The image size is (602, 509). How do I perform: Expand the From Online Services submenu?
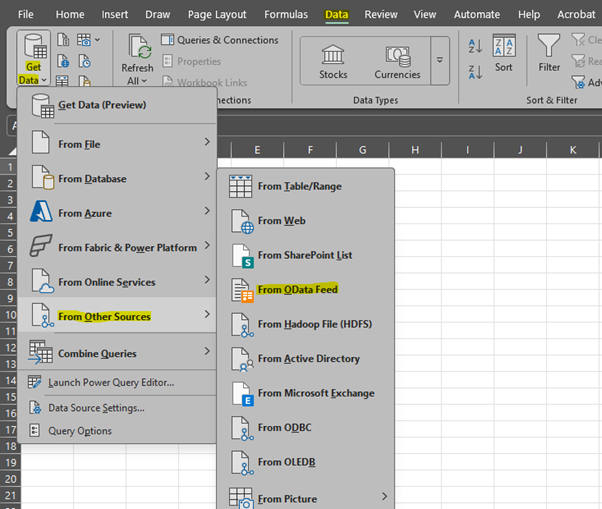[117, 282]
